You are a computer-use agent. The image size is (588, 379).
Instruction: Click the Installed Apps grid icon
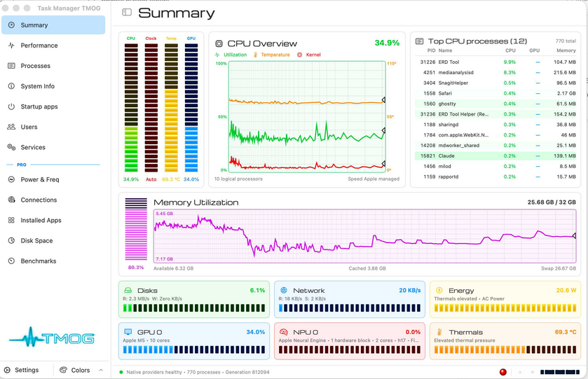[11, 220]
